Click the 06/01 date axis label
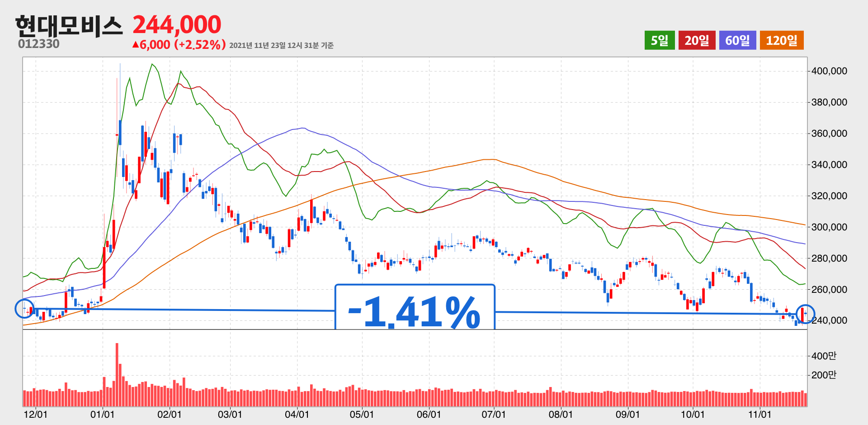The image size is (868, 425). coord(429,415)
